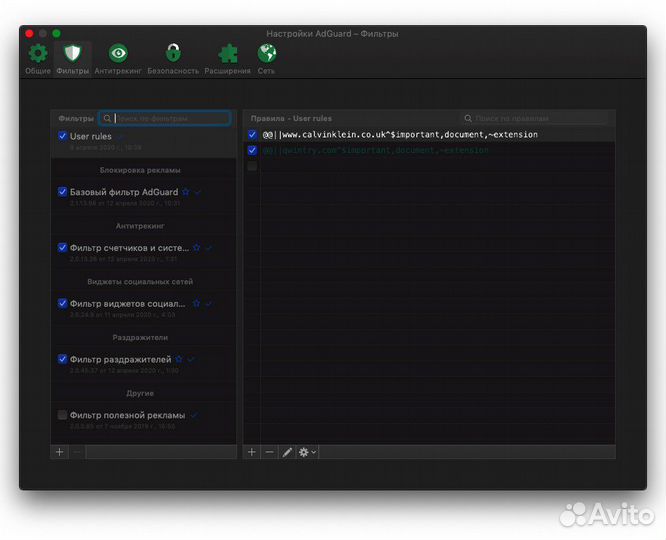The width and height of the screenshot is (666, 540).
Task: Add a new rule with plus button
Action: (x=252, y=452)
